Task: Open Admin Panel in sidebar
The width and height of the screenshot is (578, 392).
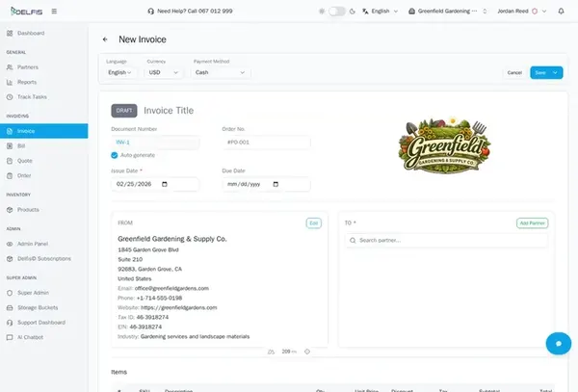Action: 44,244
